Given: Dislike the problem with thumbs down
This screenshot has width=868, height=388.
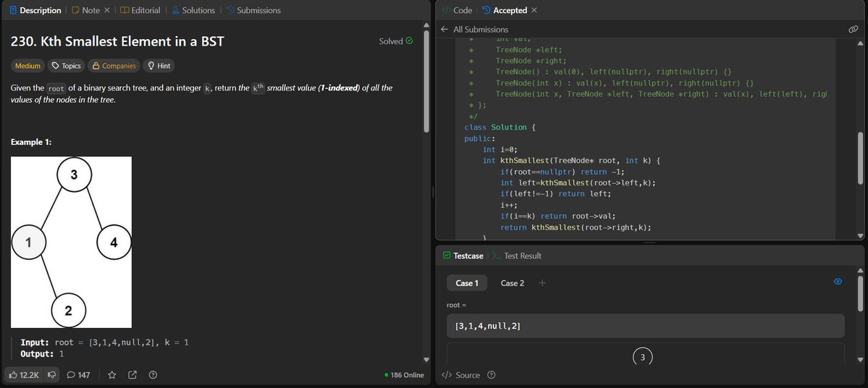Looking at the screenshot, I should 51,375.
